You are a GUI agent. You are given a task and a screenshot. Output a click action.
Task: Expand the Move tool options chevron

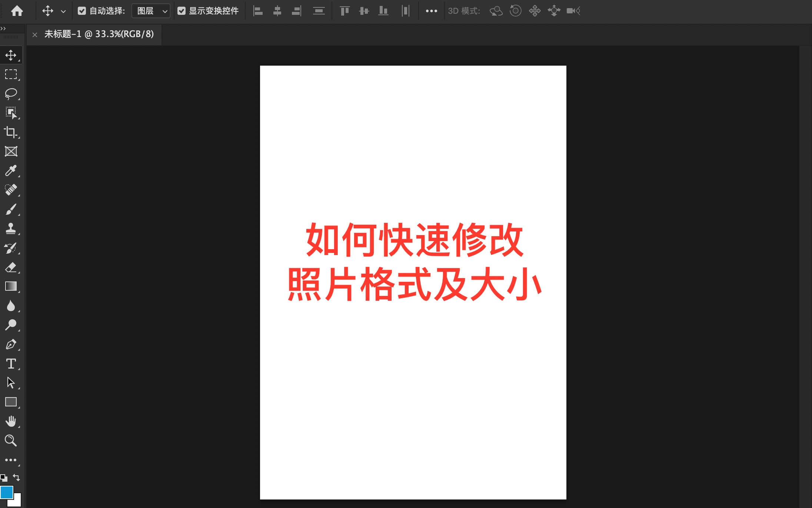point(63,11)
